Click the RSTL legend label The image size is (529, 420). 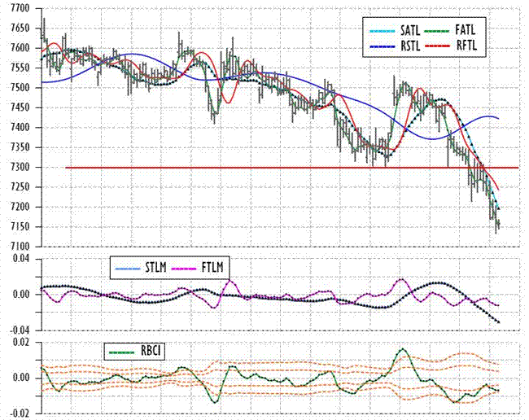coord(410,46)
